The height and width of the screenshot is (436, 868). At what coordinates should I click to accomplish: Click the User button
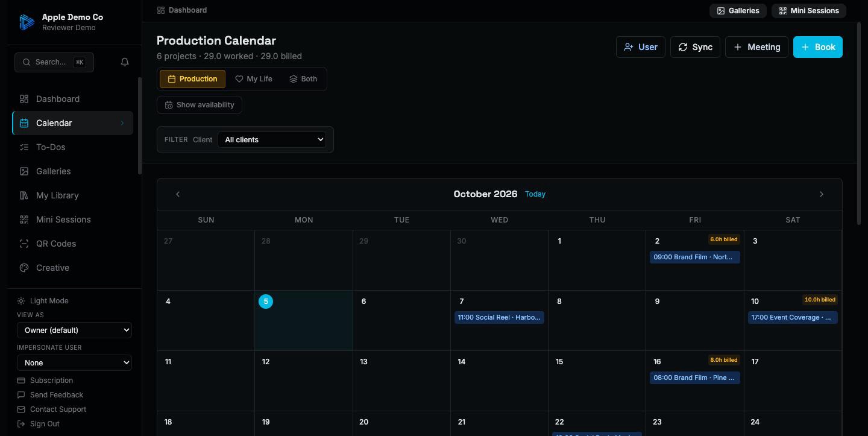[640, 47]
